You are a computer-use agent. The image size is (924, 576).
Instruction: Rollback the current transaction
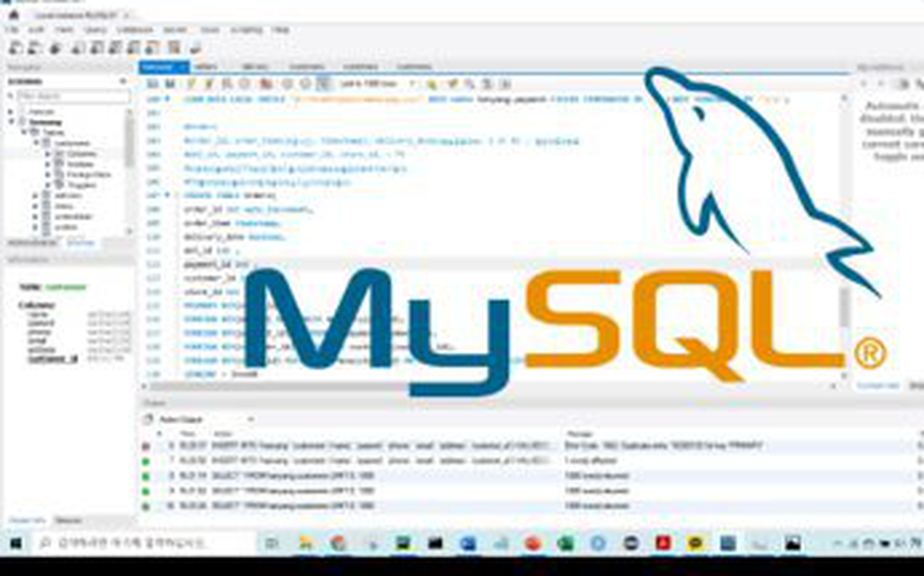[305, 84]
